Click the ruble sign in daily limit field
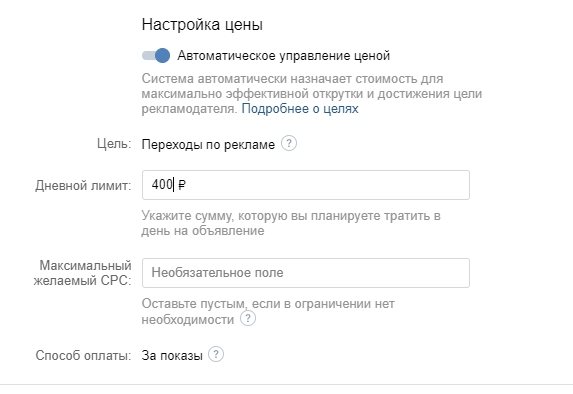Screen dimensions: 573x394 (182, 185)
